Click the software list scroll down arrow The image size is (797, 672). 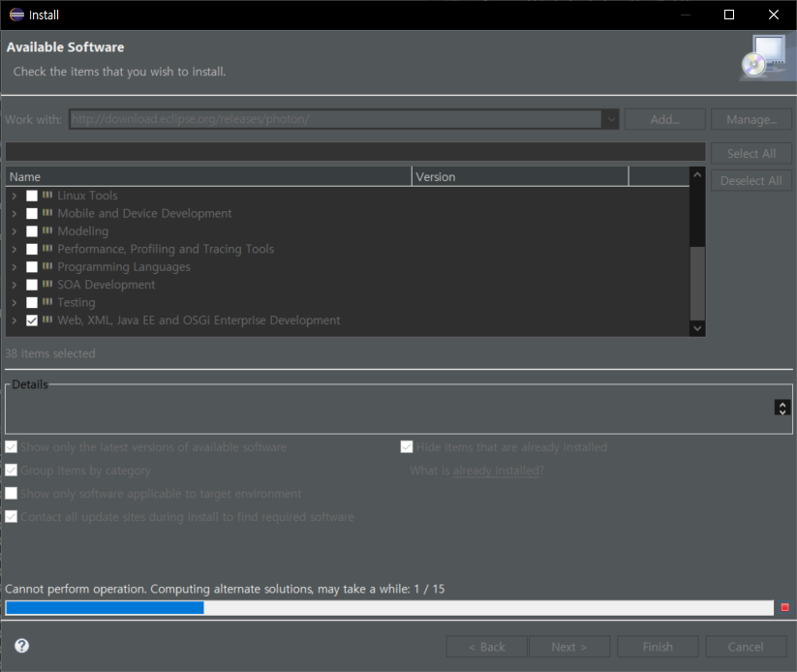[x=697, y=328]
